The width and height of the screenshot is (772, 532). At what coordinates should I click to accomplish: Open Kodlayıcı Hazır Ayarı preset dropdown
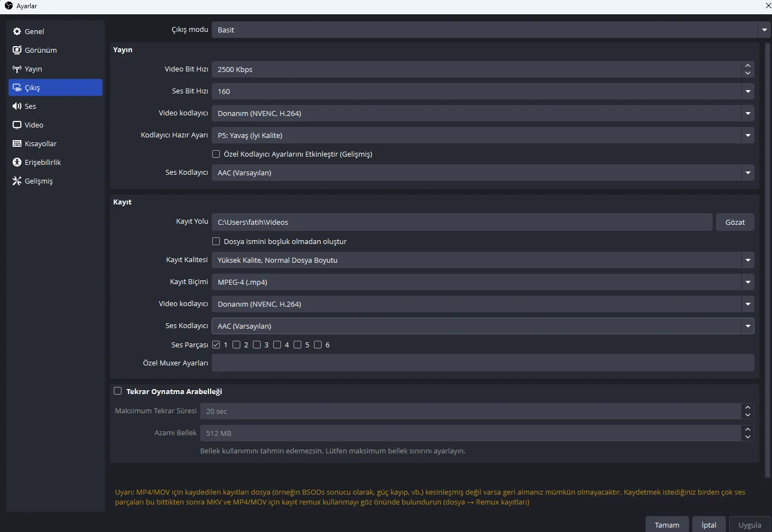(483, 135)
